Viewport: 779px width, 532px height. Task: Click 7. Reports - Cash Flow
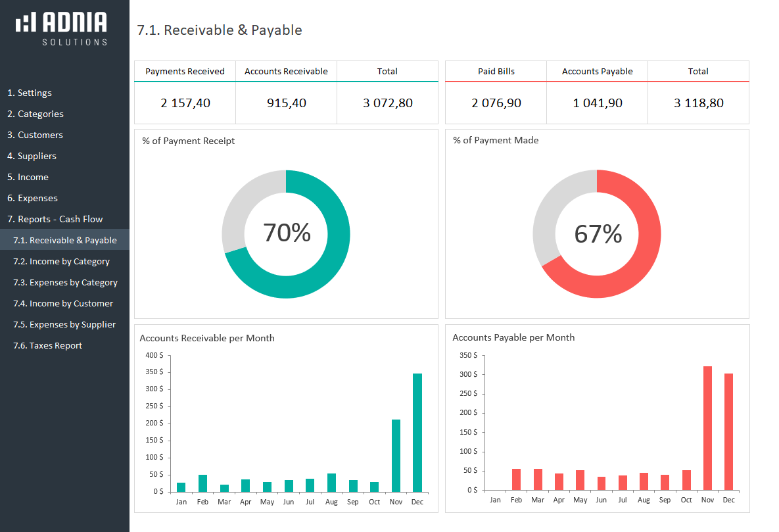[55, 219]
